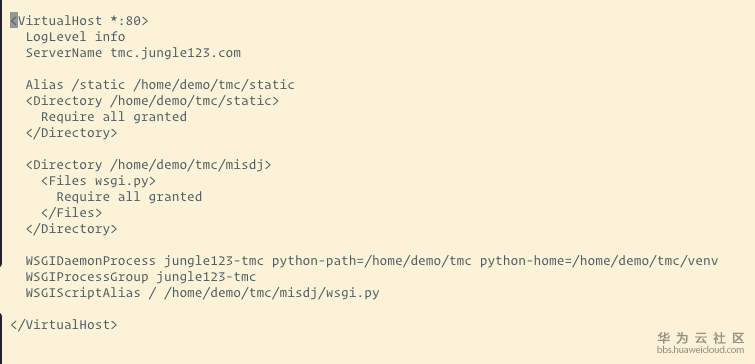This screenshot has height=364, width=755.
Task: Click the Directory /home/demo/tmc/misdj opening tag
Action: pyautogui.click(x=148, y=165)
